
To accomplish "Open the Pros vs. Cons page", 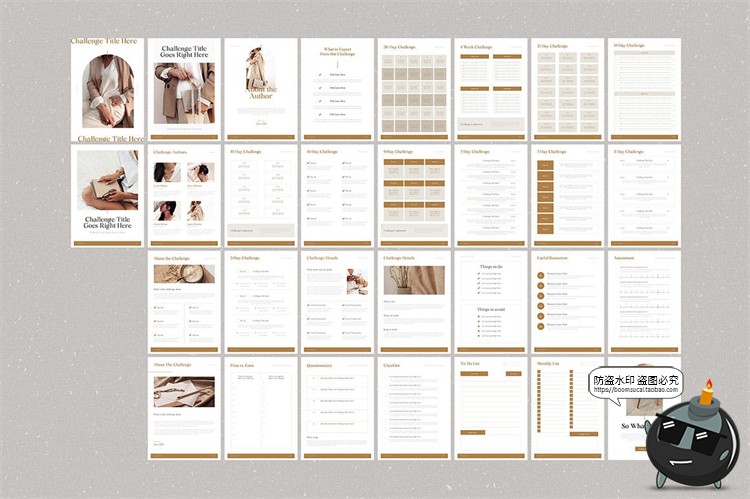I will pos(260,408).
